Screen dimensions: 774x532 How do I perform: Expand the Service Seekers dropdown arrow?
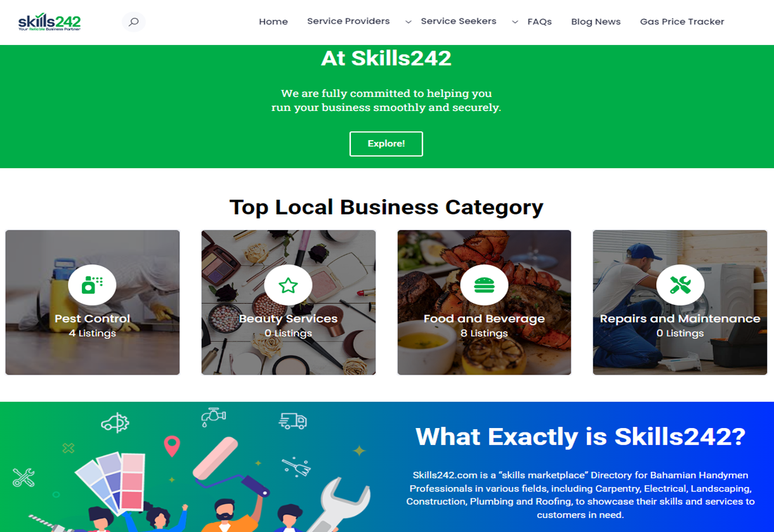515,22
